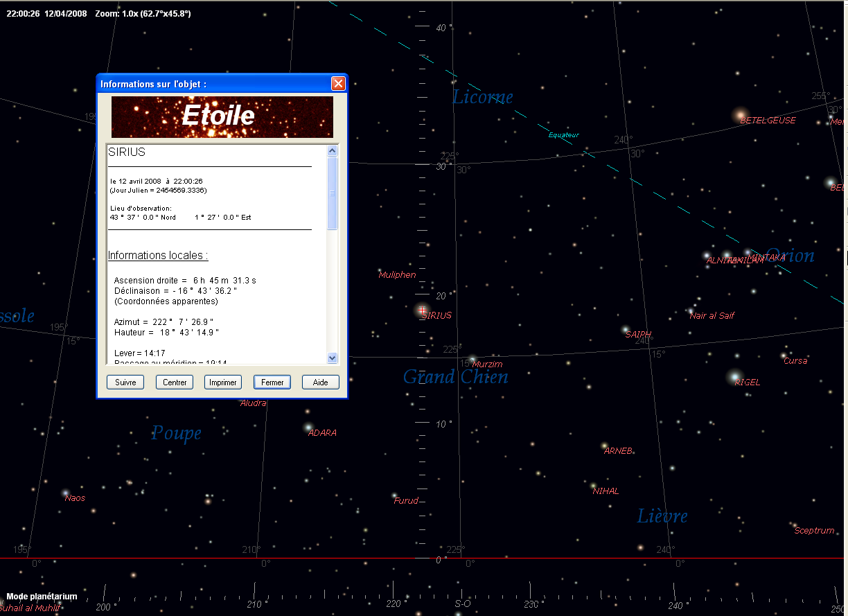Screen dimensions: 848x616
Task: Click the star Murzim
Action: point(472,360)
